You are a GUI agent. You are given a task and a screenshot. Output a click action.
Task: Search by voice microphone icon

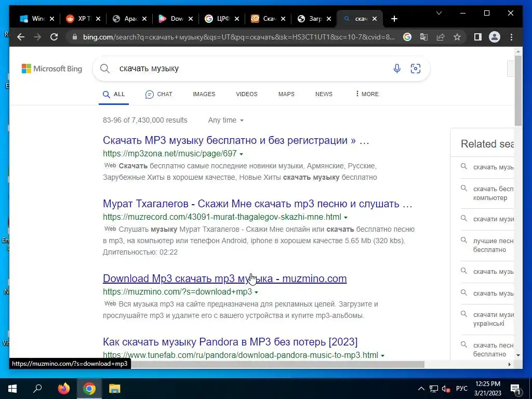click(396, 69)
